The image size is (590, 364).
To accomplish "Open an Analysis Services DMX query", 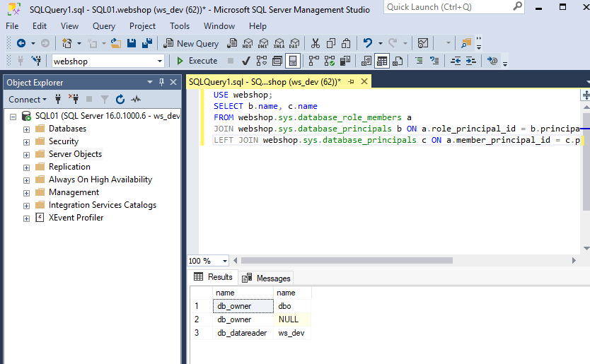I will 263,43.
